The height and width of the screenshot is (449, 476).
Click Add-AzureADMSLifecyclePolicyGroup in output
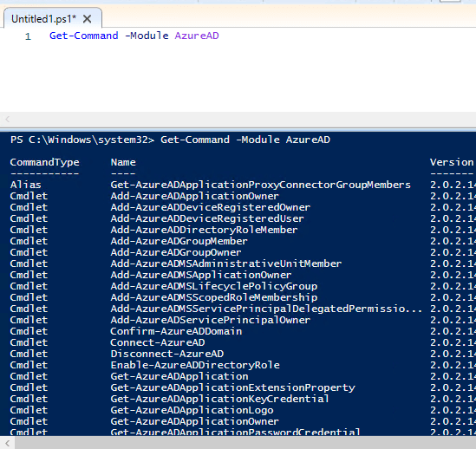(x=213, y=286)
